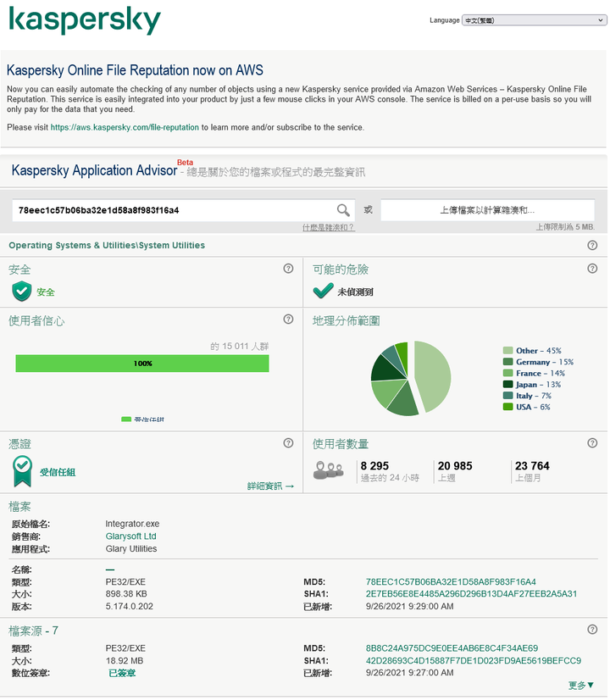Click the '23 764' last month count
The image size is (610, 700).
point(532,465)
